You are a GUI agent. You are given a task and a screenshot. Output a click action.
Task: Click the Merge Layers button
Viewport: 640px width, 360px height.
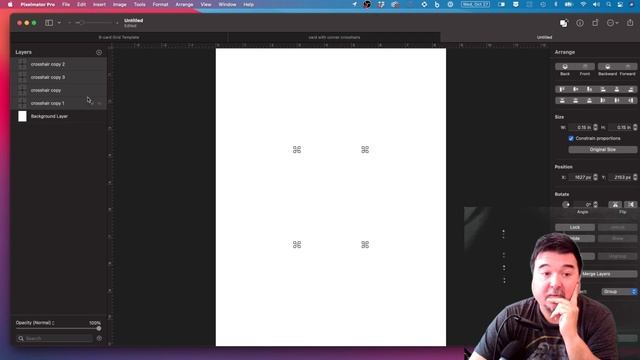point(608,274)
